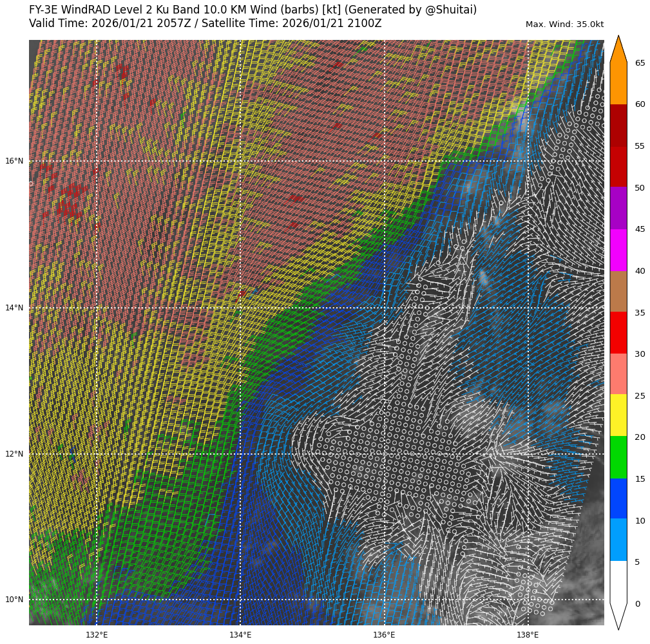Click the magenta 40–45 kt colorbar segment
This screenshot has width=650, height=644.
618,250
